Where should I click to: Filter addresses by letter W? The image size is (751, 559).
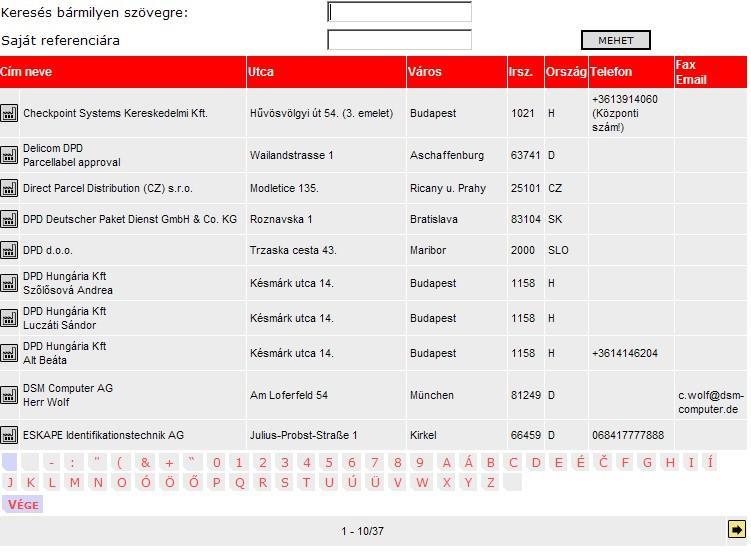[x=422, y=483]
